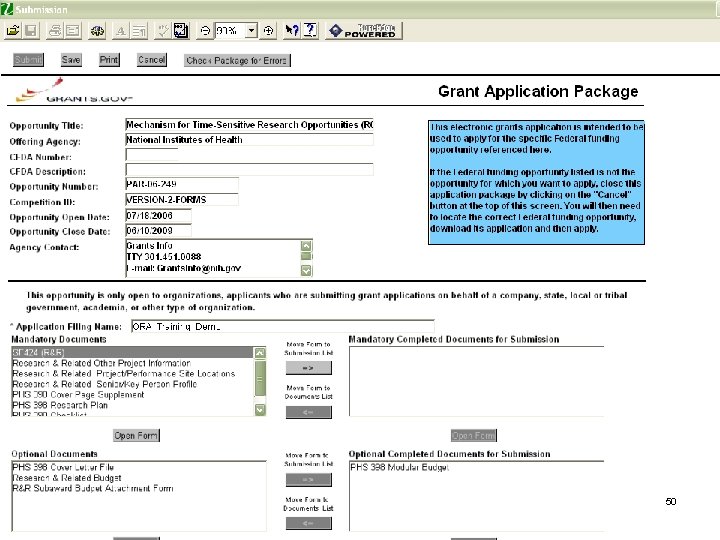Click Grants Info line in Agency Contact
720x540 pixels.
149,246
